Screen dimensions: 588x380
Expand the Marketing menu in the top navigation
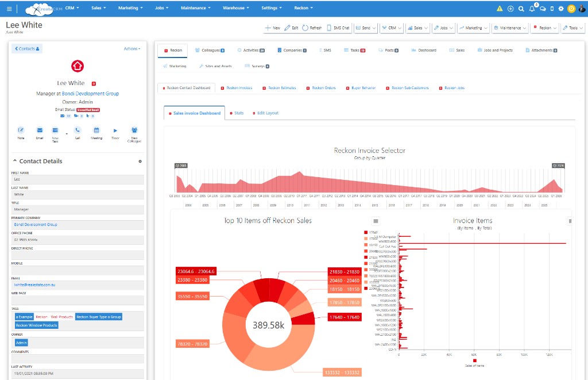click(x=130, y=8)
